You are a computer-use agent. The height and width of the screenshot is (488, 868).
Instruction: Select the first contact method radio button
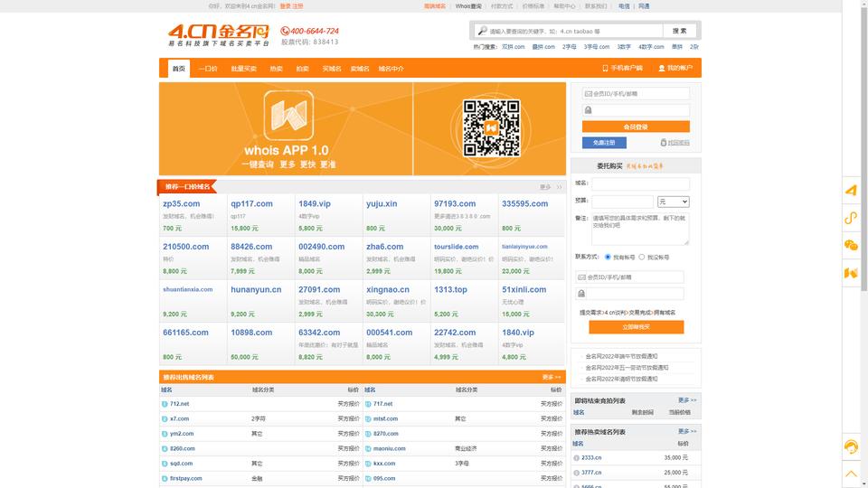click(x=608, y=258)
